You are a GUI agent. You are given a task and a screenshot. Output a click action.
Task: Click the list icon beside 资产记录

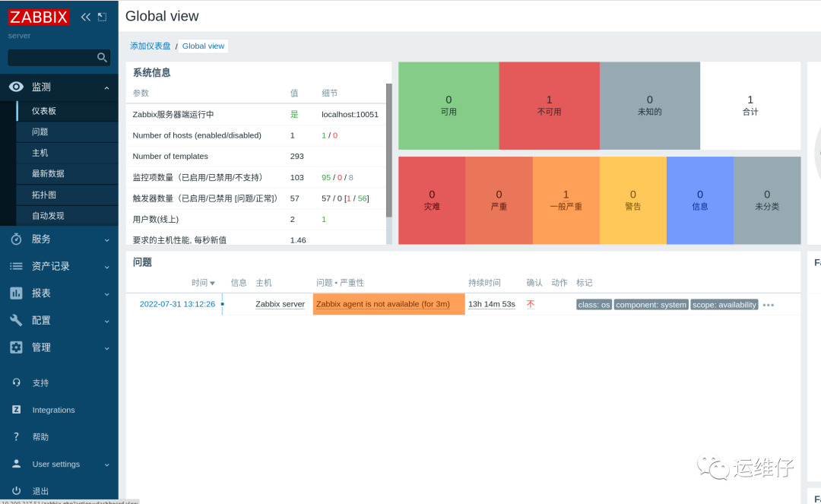tap(16, 266)
